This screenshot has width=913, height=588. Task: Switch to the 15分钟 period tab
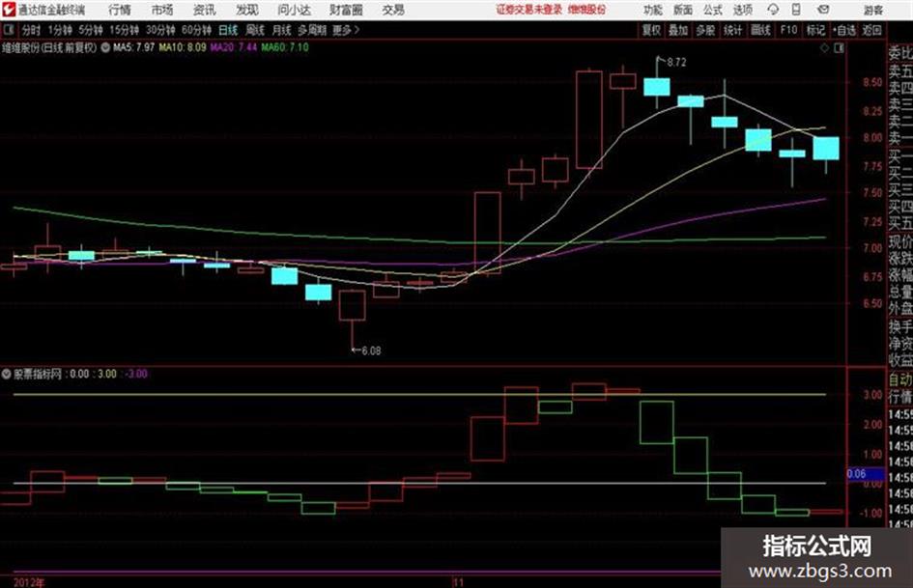pos(125,30)
